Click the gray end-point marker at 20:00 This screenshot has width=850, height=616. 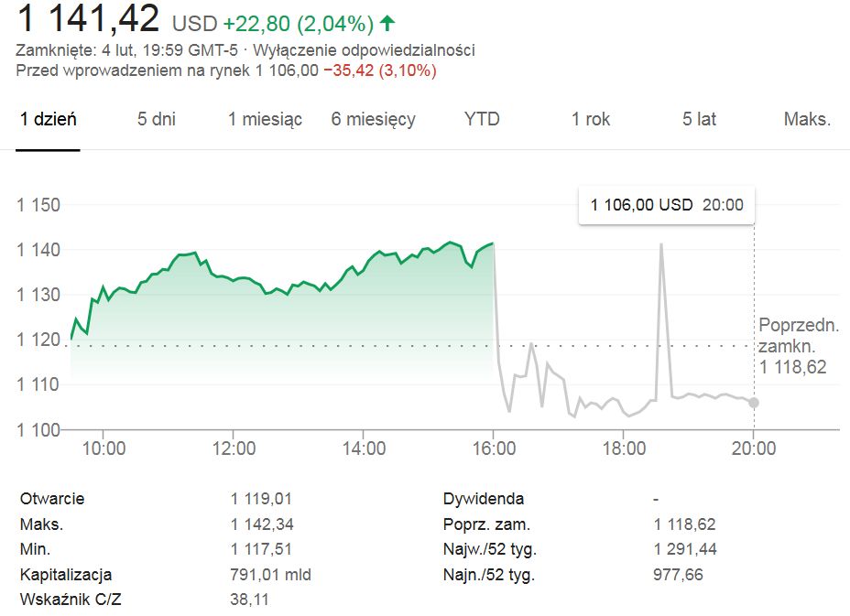(x=754, y=402)
